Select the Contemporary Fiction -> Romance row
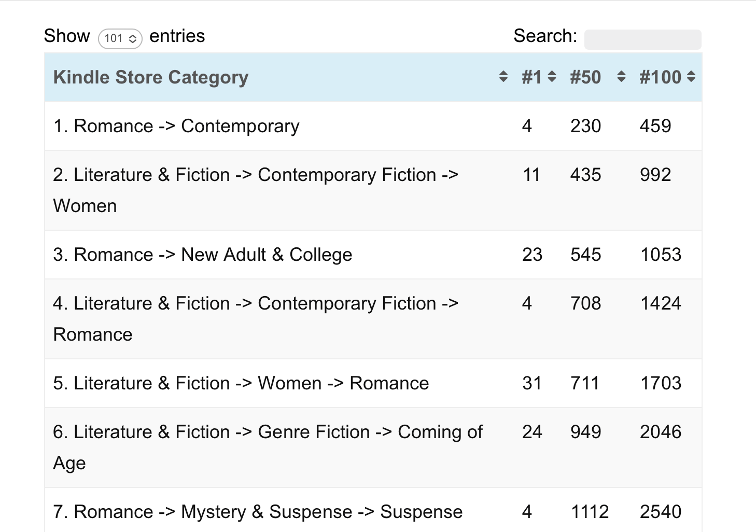 (255, 318)
